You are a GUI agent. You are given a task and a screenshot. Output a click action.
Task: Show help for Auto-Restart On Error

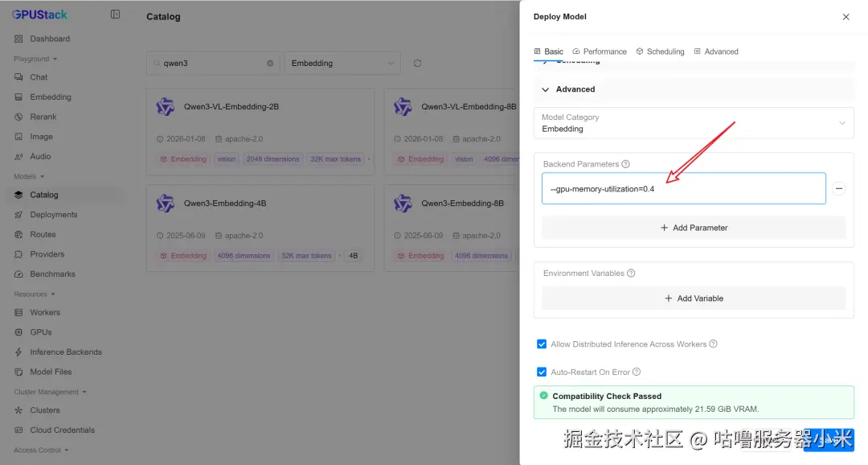tap(637, 372)
